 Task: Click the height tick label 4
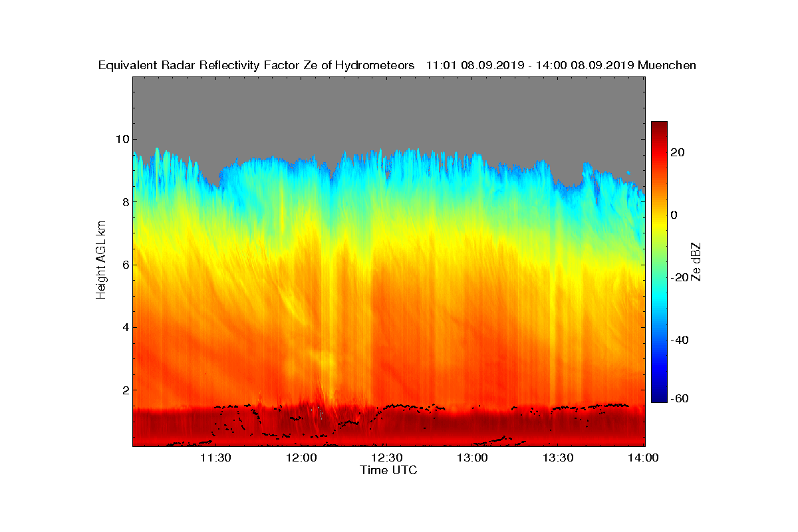point(124,327)
